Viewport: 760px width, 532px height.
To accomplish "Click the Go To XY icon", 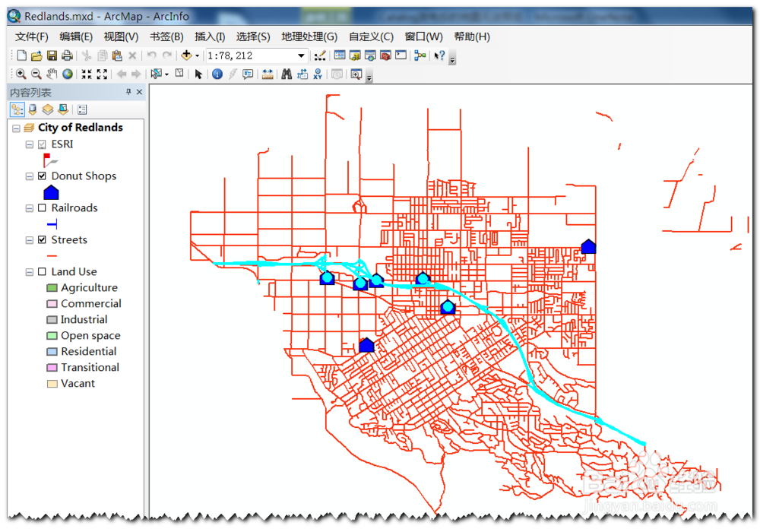I will pyautogui.click(x=318, y=74).
